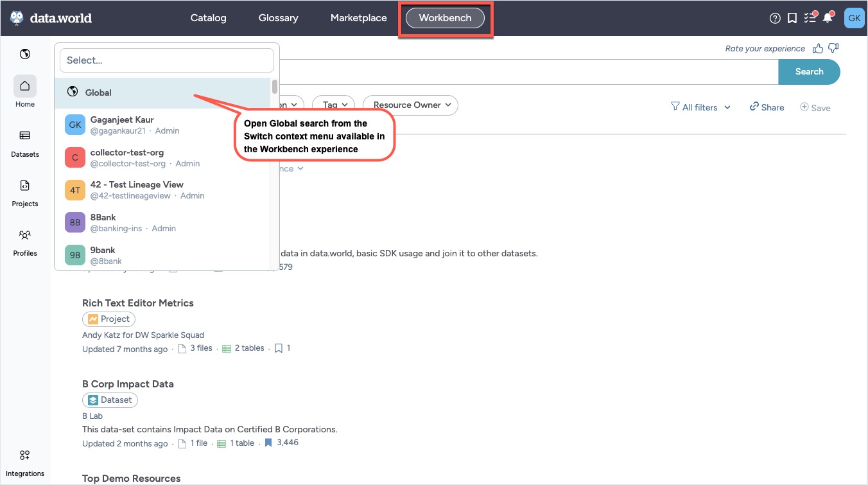
Task: Click '1 file' on B Corp Impact Data
Action: (193, 443)
